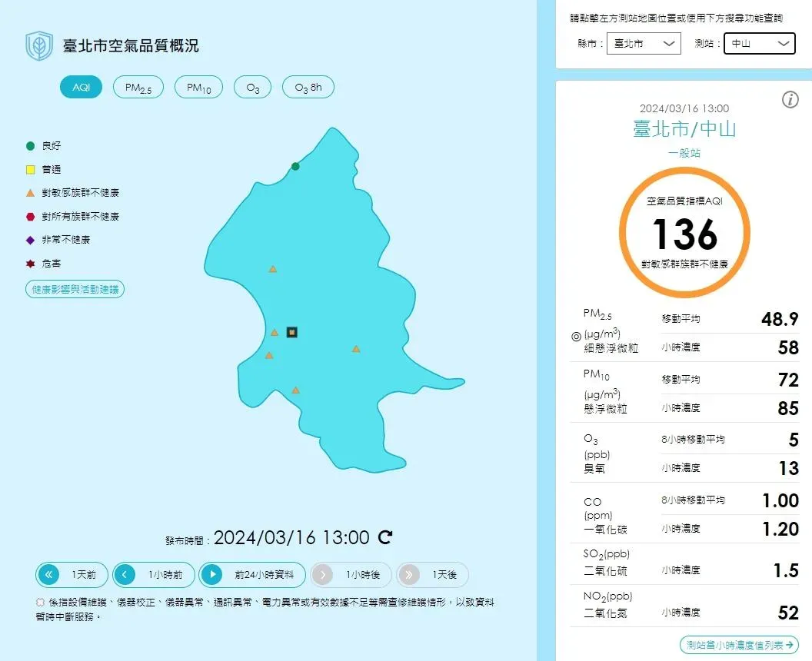The height and width of the screenshot is (661, 812).
Task: Click the left arrow on 1小時前
Action: tap(125, 575)
